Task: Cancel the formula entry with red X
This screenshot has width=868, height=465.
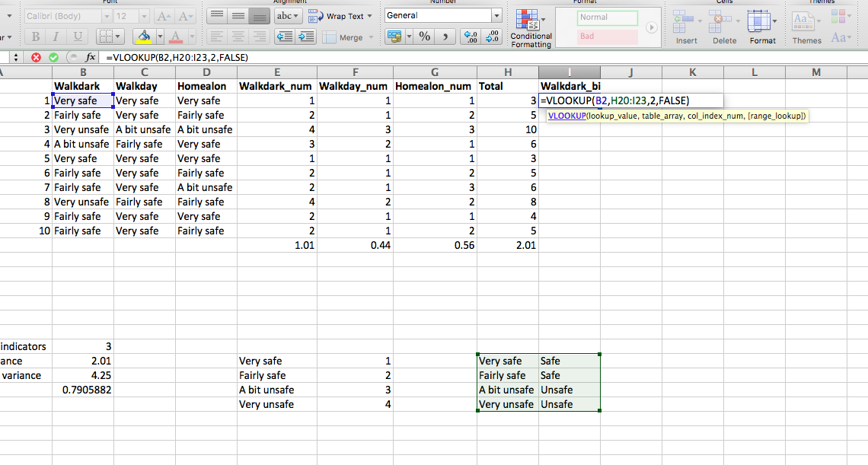Action: click(x=36, y=57)
